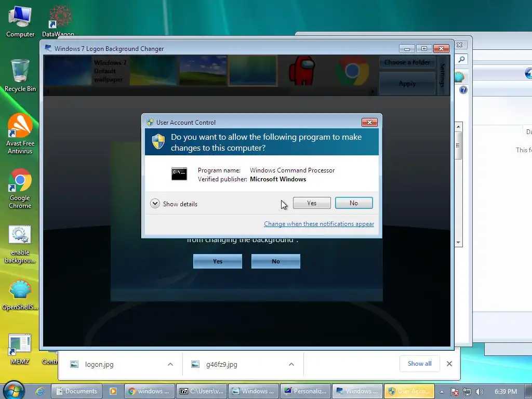Switch to User Account Control taskbar button
This screenshot has height=399, width=532.
click(409, 391)
